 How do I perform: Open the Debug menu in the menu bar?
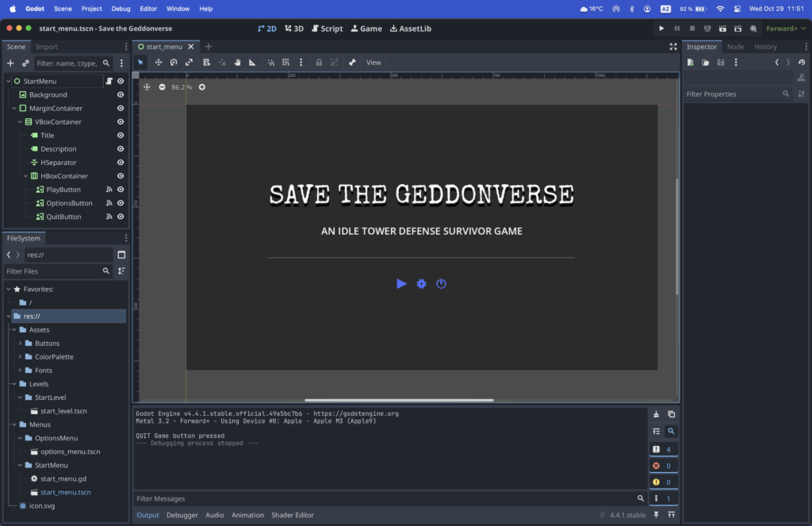121,9
